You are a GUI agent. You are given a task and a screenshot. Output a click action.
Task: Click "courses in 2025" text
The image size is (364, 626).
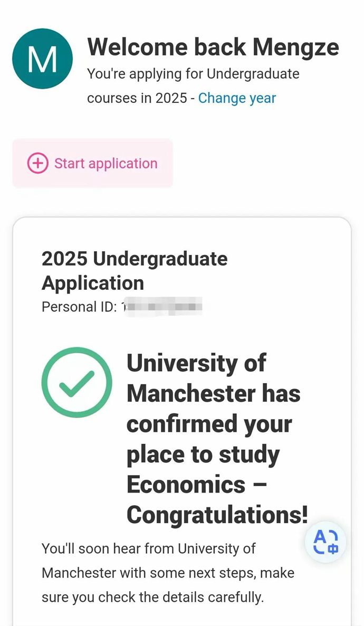point(137,98)
